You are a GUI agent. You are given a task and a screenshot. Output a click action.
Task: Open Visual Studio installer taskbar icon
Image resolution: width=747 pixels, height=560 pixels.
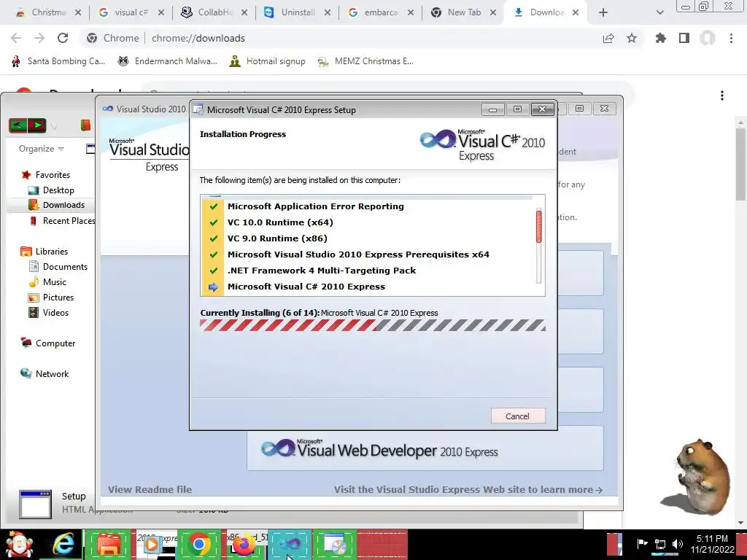(290, 544)
